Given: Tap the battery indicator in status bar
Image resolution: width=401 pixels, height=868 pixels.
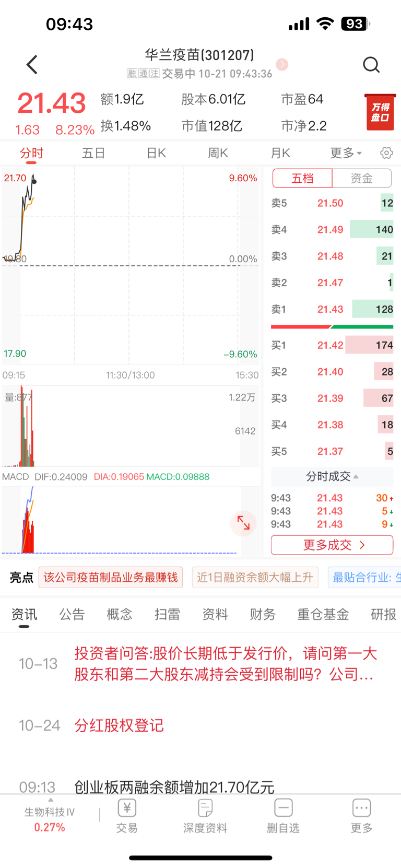Looking at the screenshot, I should point(355,24).
